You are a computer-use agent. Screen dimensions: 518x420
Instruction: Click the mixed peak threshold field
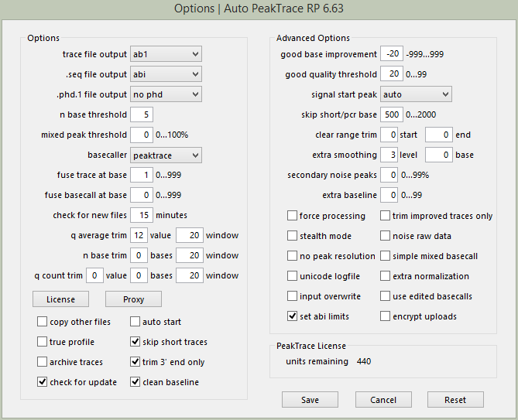pyautogui.click(x=142, y=135)
